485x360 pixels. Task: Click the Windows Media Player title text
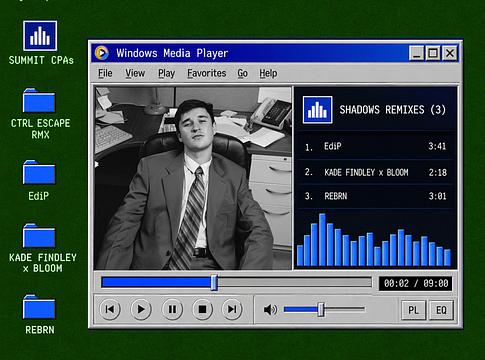tap(172, 53)
